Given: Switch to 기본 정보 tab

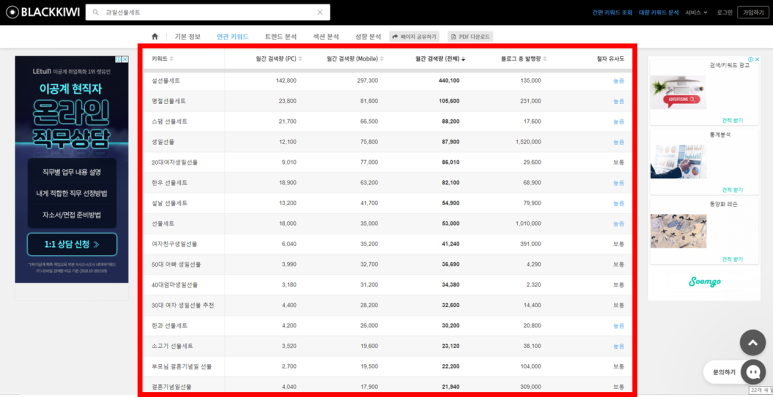Looking at the screenshot, I should point(188,36).
